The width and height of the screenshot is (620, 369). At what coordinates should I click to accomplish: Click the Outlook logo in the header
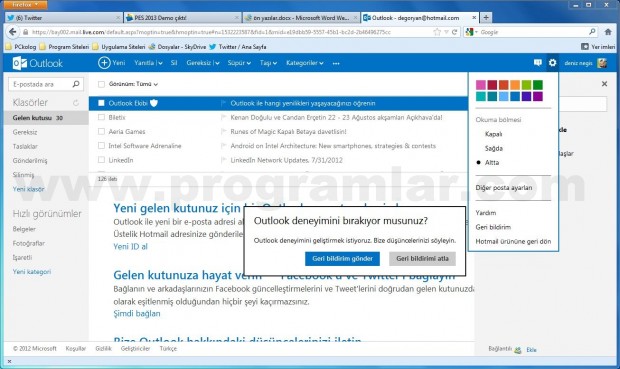click(x=38, y=63)
